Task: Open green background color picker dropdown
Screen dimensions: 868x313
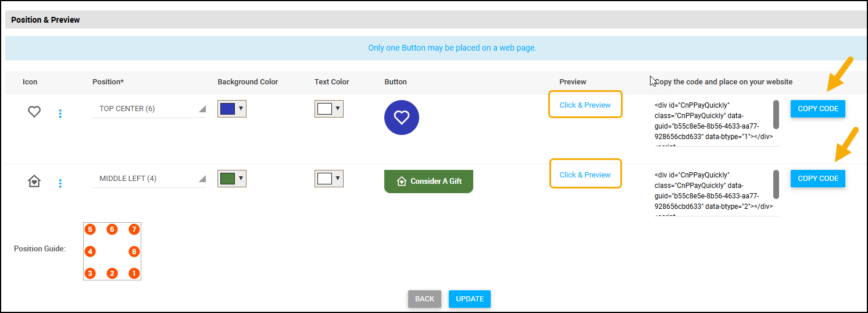Action: (232, 178)
